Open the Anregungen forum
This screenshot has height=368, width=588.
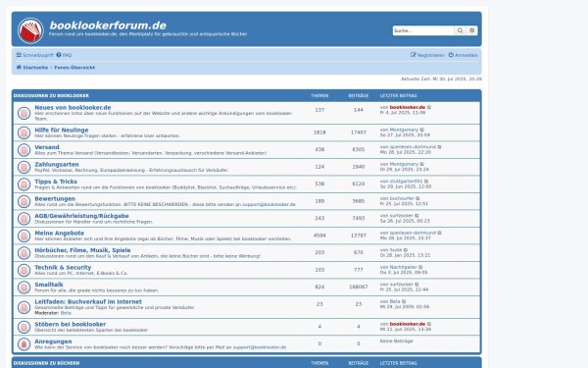(x=53, y=342)
